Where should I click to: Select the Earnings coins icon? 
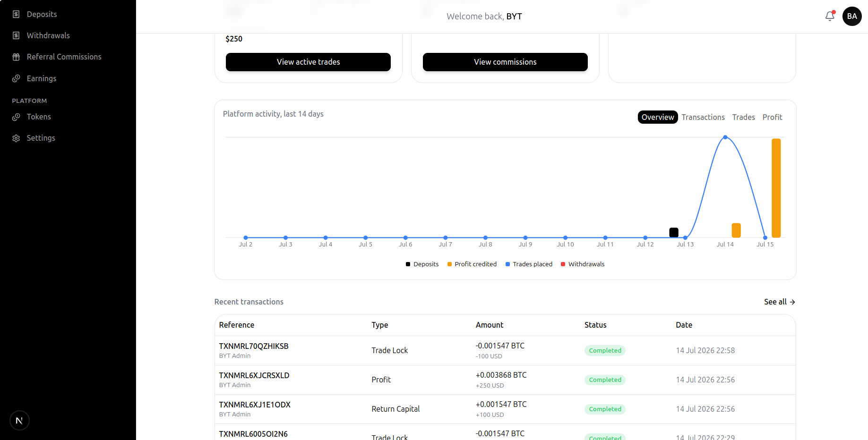[x=16, y=78]
